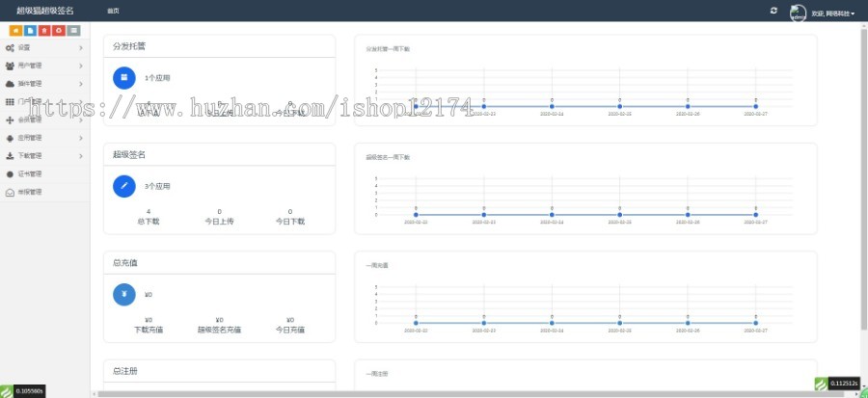Click the 总注册 card header
Viewport: 868px width, 398px height.
click(x=219, y=371)
